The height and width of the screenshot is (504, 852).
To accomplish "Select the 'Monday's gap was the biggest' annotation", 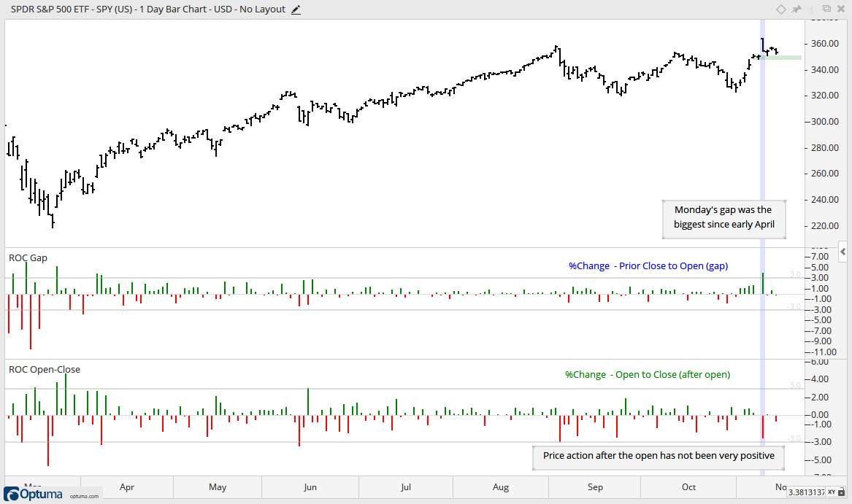I will coord(724,219).
